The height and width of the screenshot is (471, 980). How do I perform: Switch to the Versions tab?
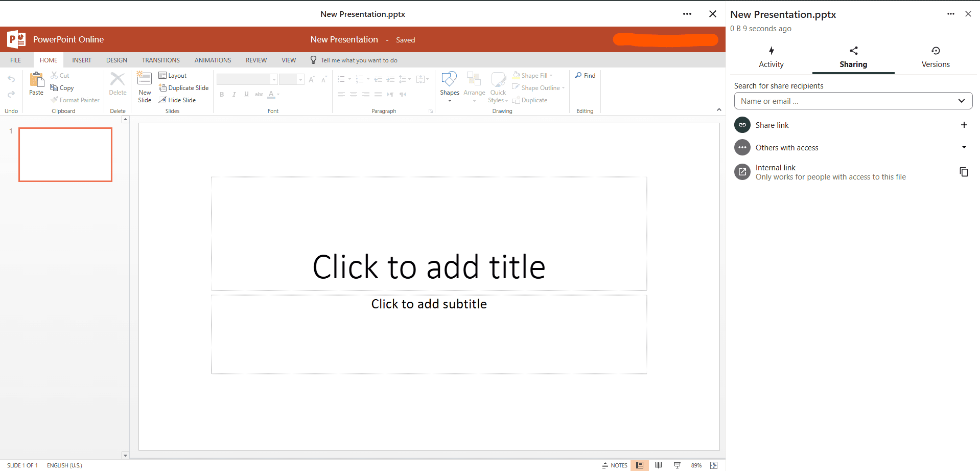pyautogui.click(x=935, y=57)
